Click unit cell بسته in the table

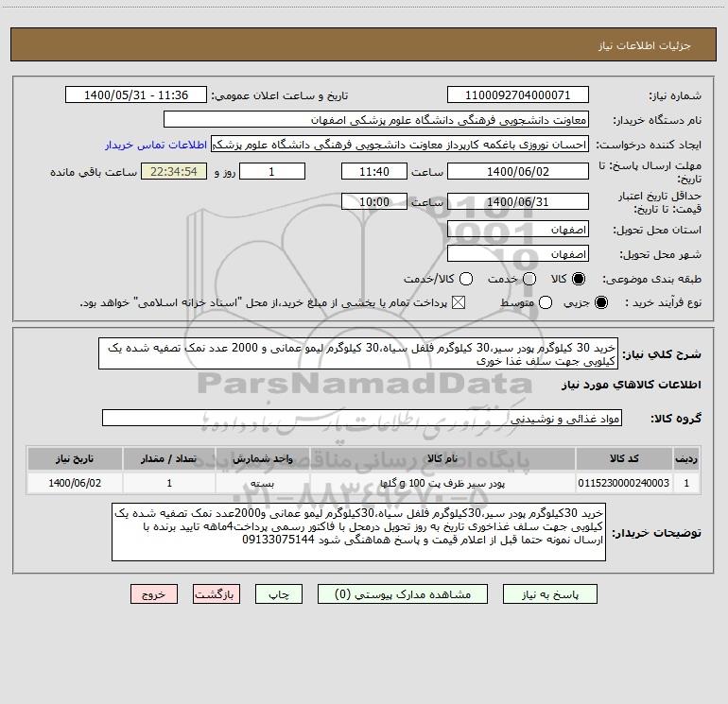(262, 483)
